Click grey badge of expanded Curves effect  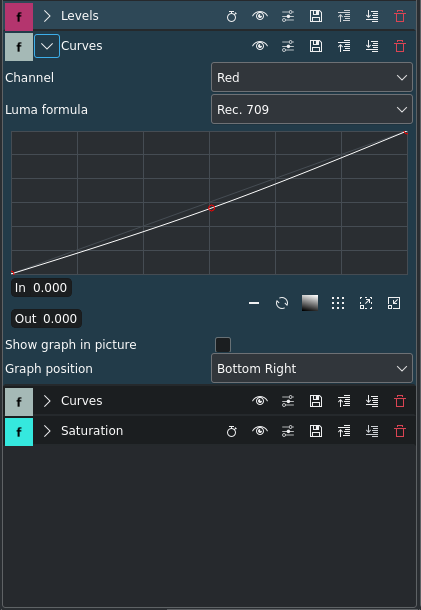pyautogui.click(x=19, y=47)
